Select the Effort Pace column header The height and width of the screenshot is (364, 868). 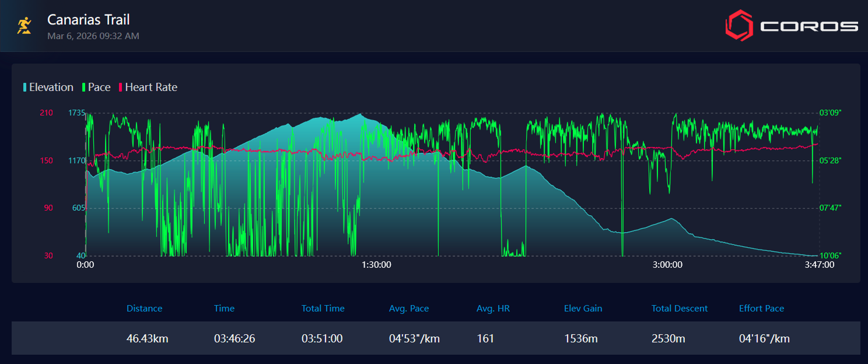(x=761, y=309)
